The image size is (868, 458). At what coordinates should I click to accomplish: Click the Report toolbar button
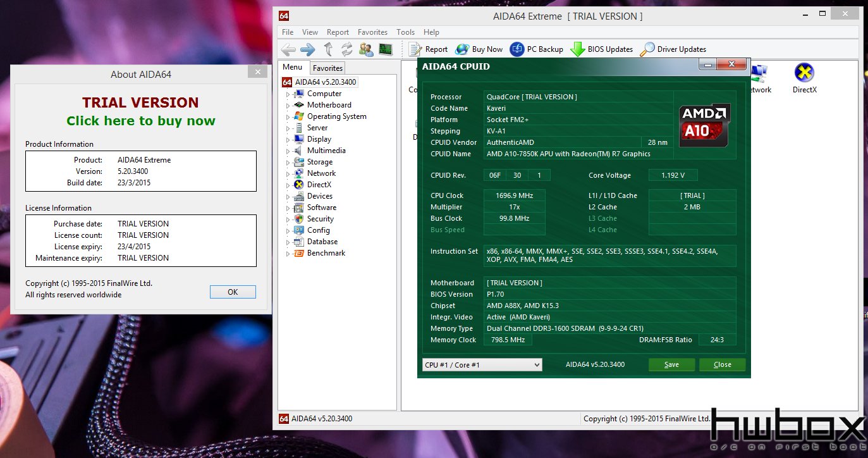point(429,49)
